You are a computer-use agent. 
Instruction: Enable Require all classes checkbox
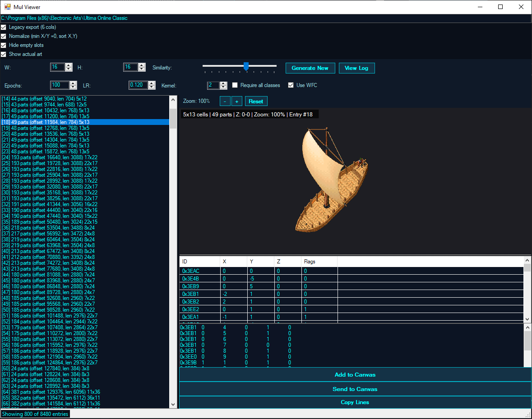point(235,85)
